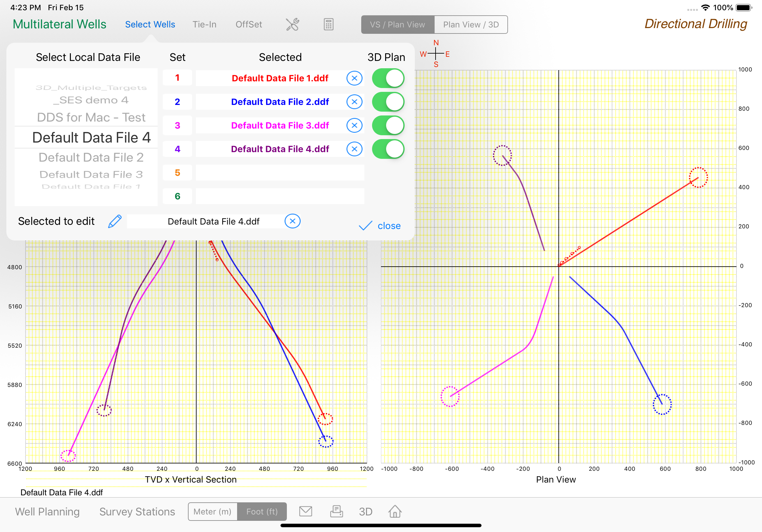The image size is (762, 532).
Task: Toggle 3D Plan switch for set 1
Action: (x=388, y=78)
